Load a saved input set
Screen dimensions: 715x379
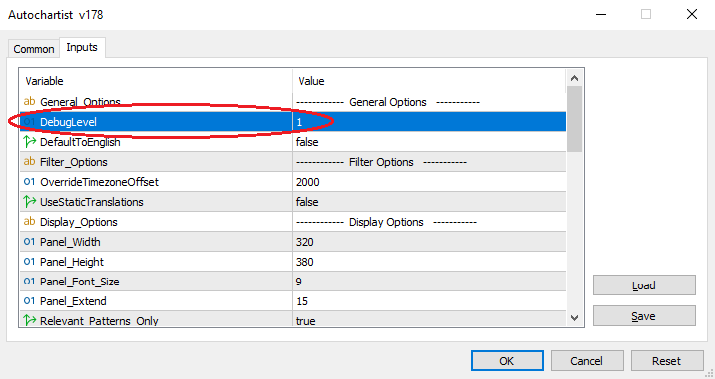click(x=644, y=285)
